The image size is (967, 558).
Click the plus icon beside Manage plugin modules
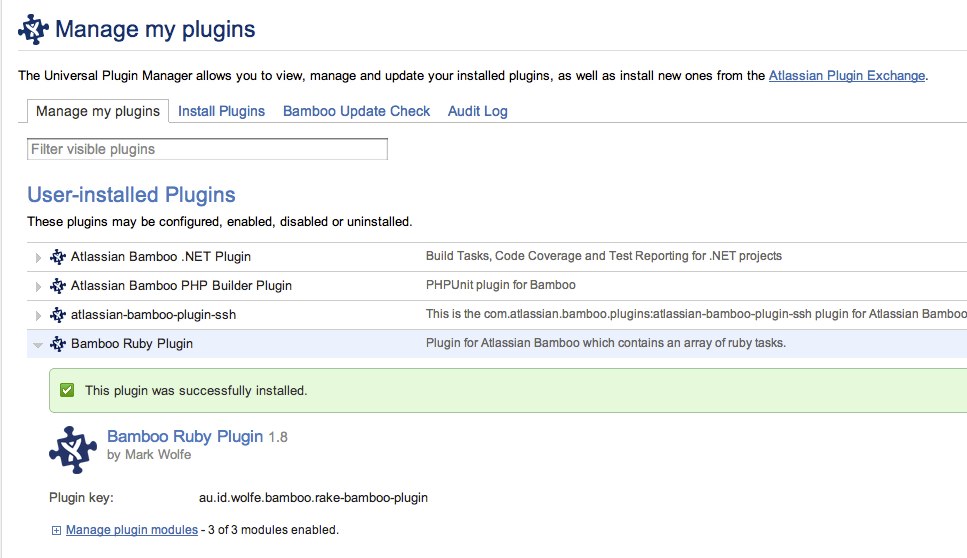(56, 530)
